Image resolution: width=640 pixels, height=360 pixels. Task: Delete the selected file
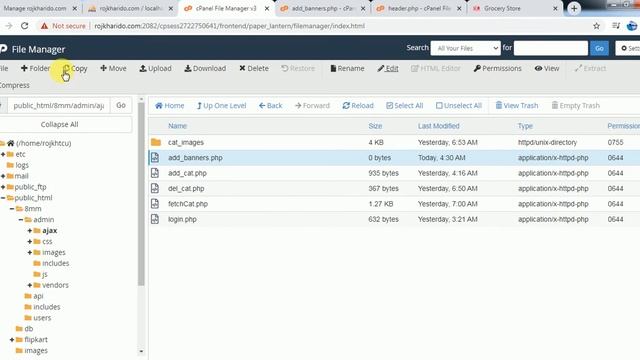pyautogui.click(x=254, y=68)
